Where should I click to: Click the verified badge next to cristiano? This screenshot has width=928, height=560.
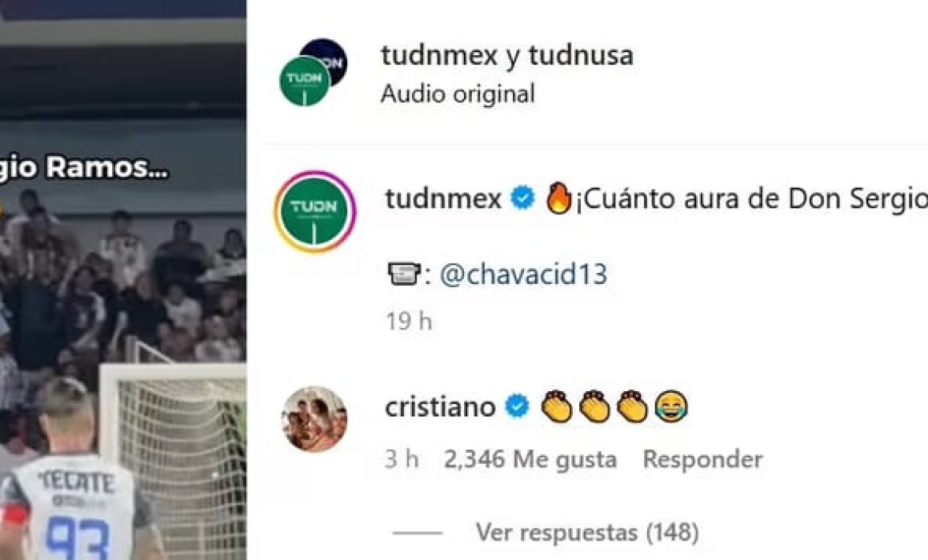[x=517, y=406]
